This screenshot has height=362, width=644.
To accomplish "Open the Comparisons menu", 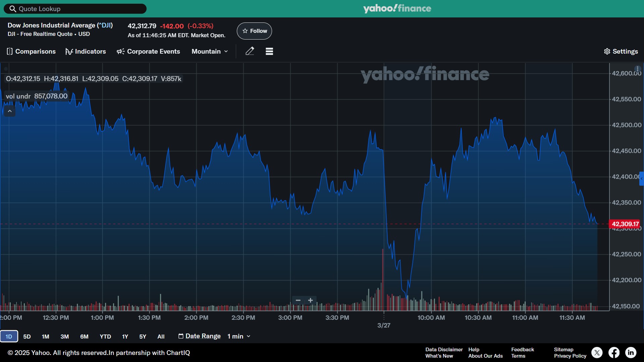I will pyautogui.click(x=31, y=51).
